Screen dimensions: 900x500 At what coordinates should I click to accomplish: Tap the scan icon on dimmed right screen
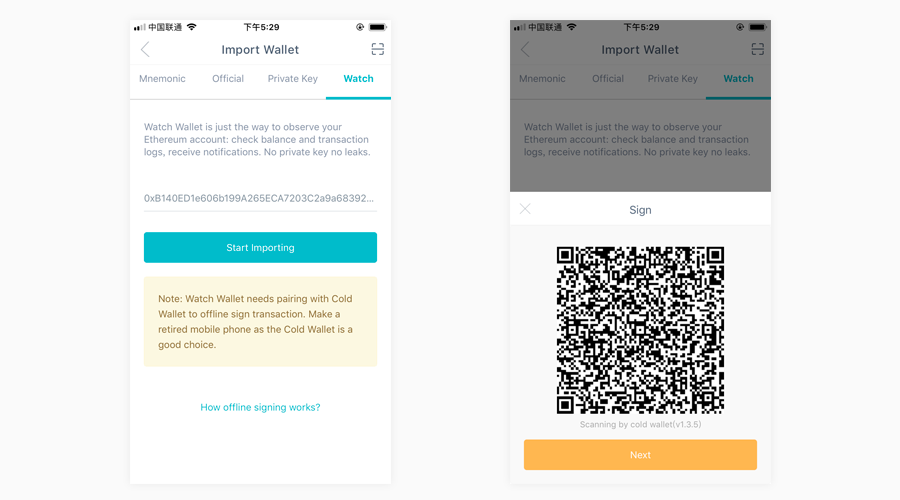(x=757, y=49)
